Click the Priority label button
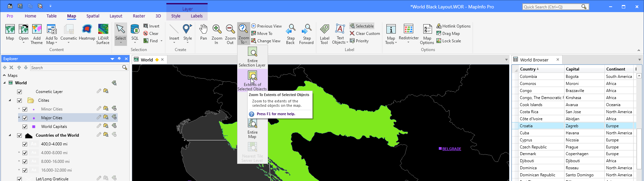The width and height of the screenshot is (644, 181). coord(359,41)
